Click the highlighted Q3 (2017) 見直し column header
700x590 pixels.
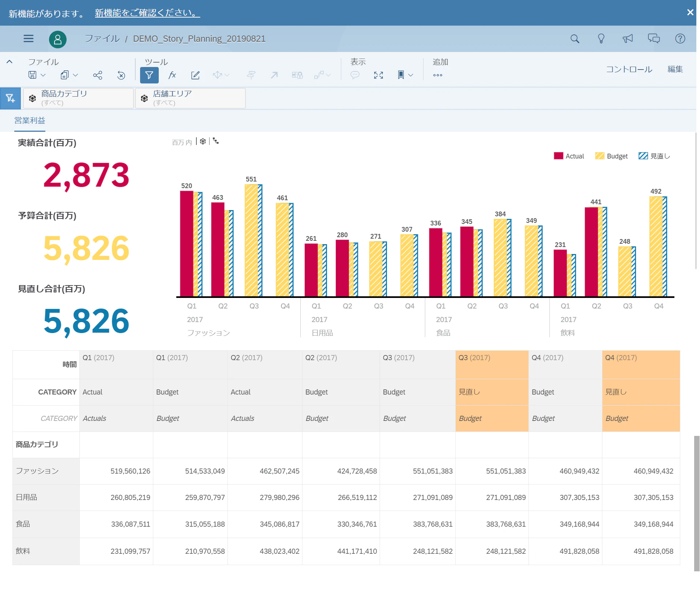[492, 391]
